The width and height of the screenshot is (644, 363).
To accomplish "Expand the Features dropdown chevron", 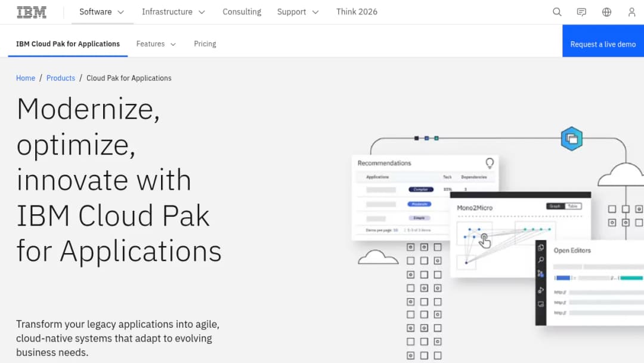I will pos(173,44).
